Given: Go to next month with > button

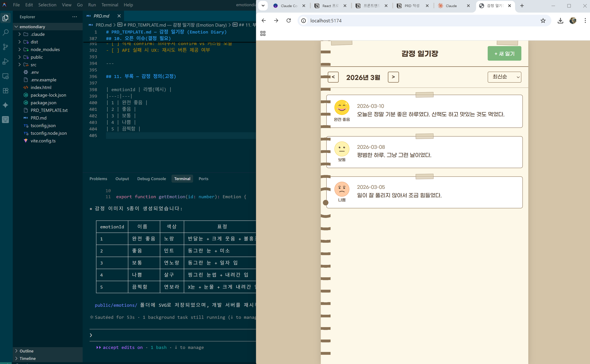Looking at the screenshot, I should coord(393,77).
